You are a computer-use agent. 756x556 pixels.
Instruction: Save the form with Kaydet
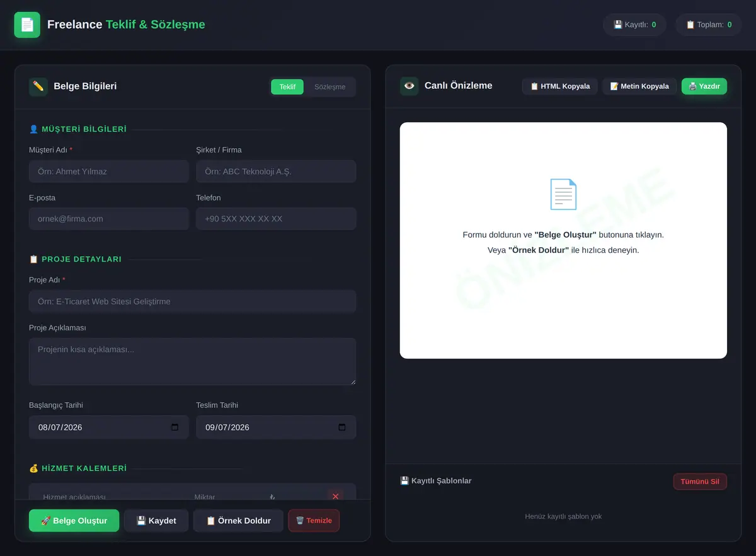point(156,521)
